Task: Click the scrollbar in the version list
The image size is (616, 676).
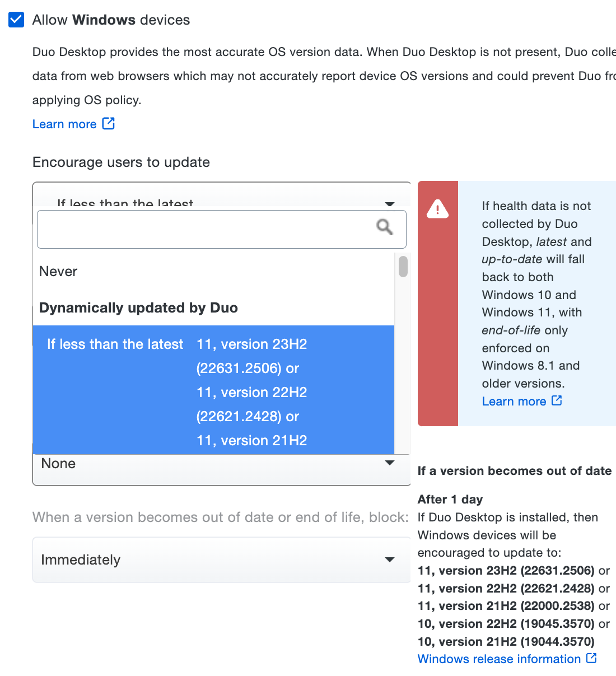Action: tap(402, 267)
